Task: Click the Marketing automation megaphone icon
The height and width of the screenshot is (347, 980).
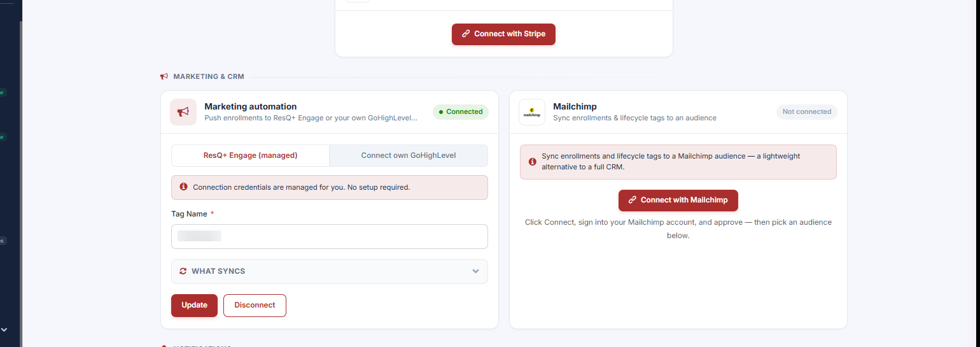Action: tap(183, 112)
